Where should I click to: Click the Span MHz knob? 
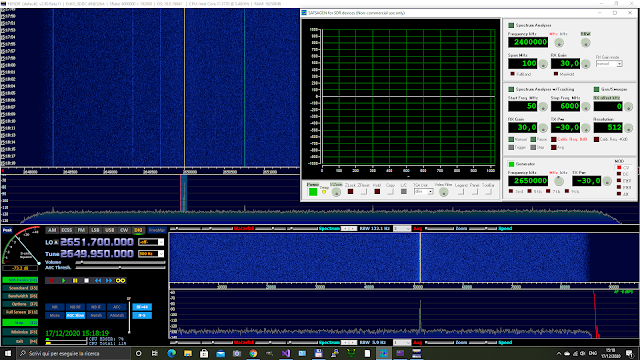click(x=543, y=64)
